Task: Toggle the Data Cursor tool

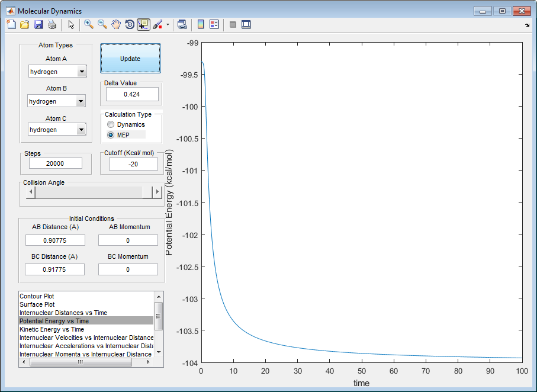Action: (x=143, y=24)
